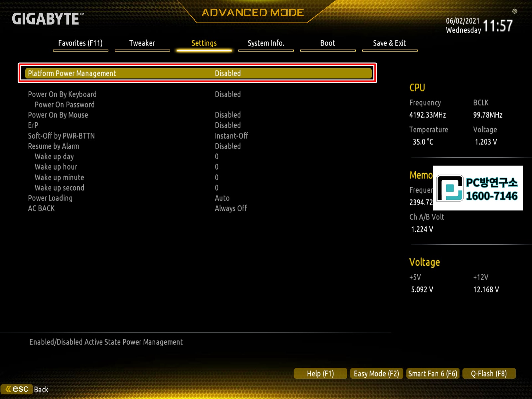Screen dimensions: 532x399
Task: Click CPU temperature 35.0 °C value
Action: click(x=423, y=142)
